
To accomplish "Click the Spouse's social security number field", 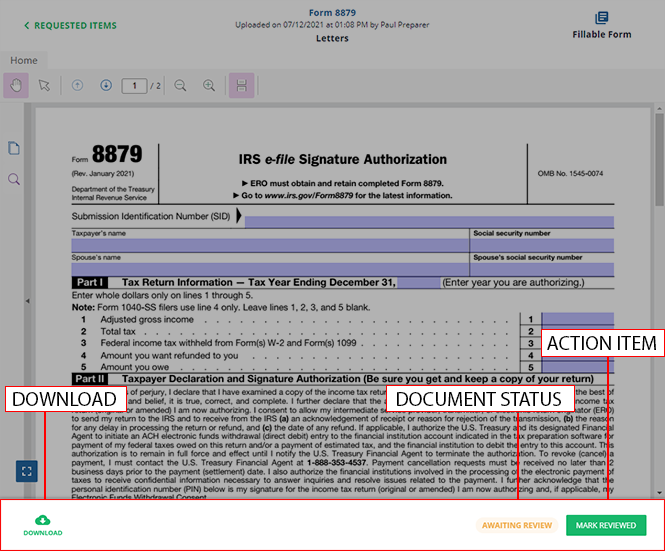I will [542, 269].
